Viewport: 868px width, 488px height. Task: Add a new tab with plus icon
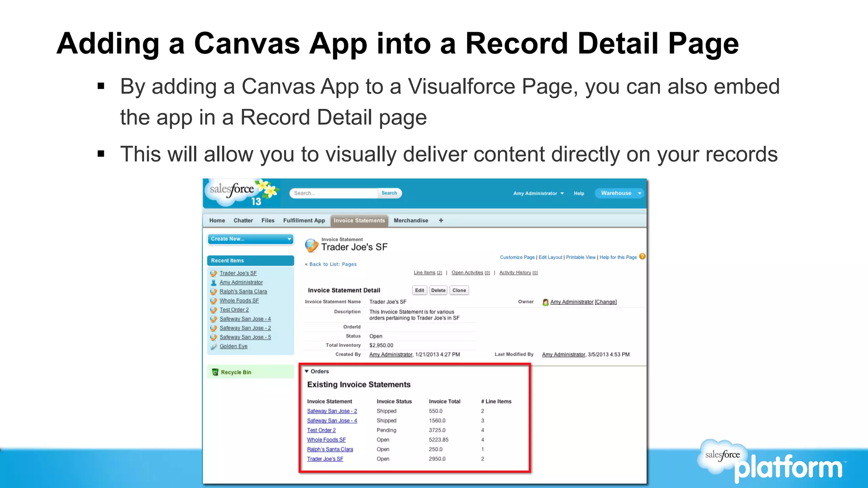coord(441,220)
